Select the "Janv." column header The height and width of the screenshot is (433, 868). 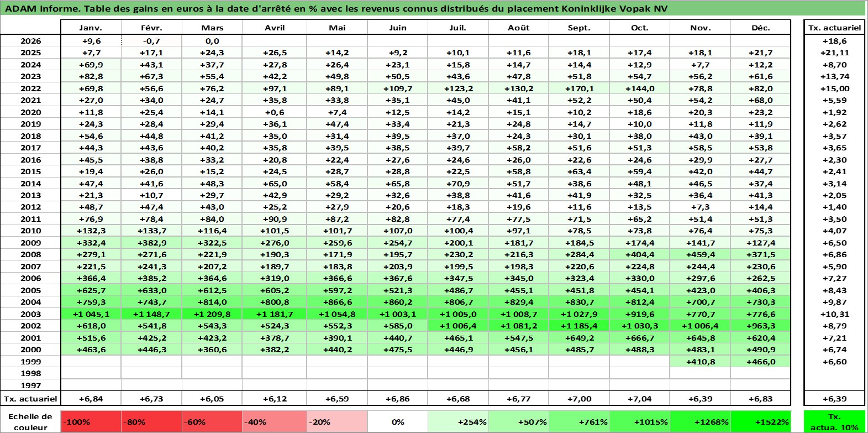[91, 28]
